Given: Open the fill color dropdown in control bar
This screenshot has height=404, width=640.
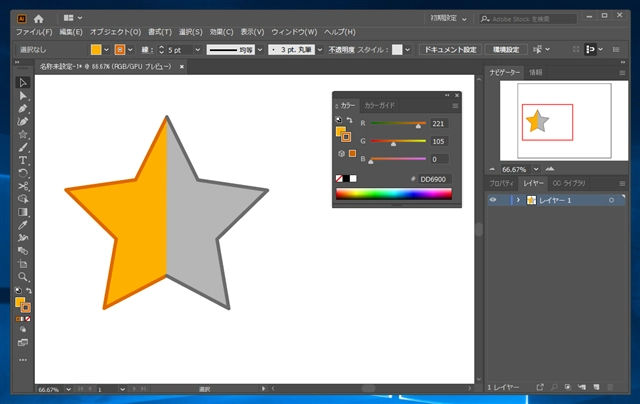Looking at the screenshot, I should pos(107,50).
